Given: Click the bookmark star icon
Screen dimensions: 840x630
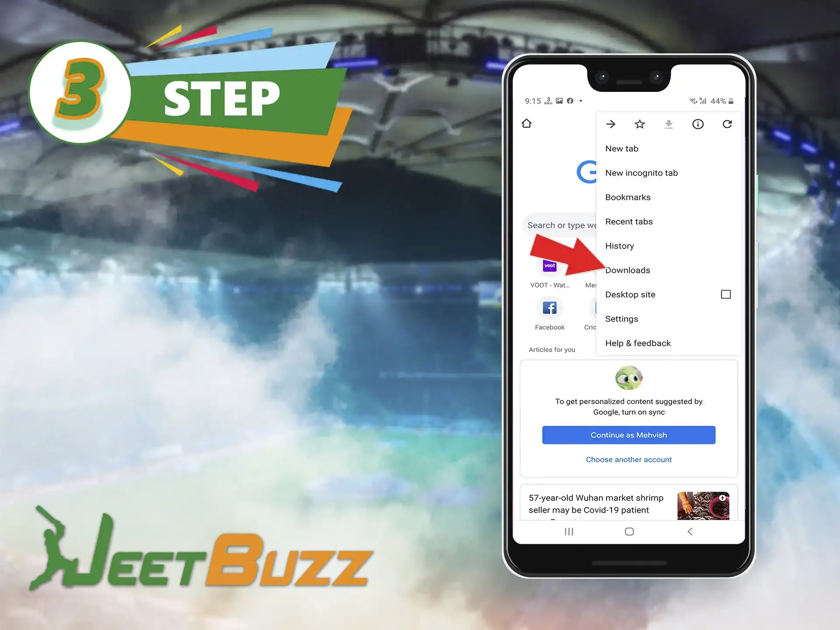Looking at the screenshot, I should pyautogui.click(x=640, y=124).
